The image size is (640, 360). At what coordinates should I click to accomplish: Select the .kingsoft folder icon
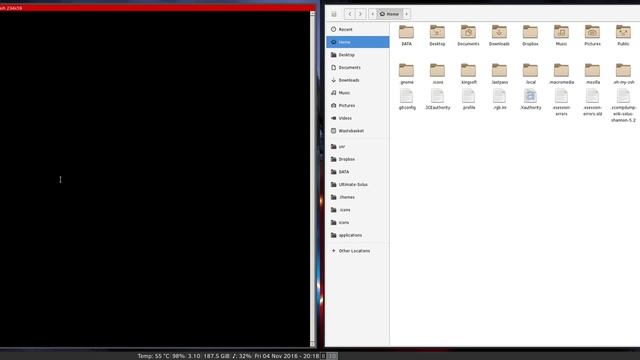point(468,70)
